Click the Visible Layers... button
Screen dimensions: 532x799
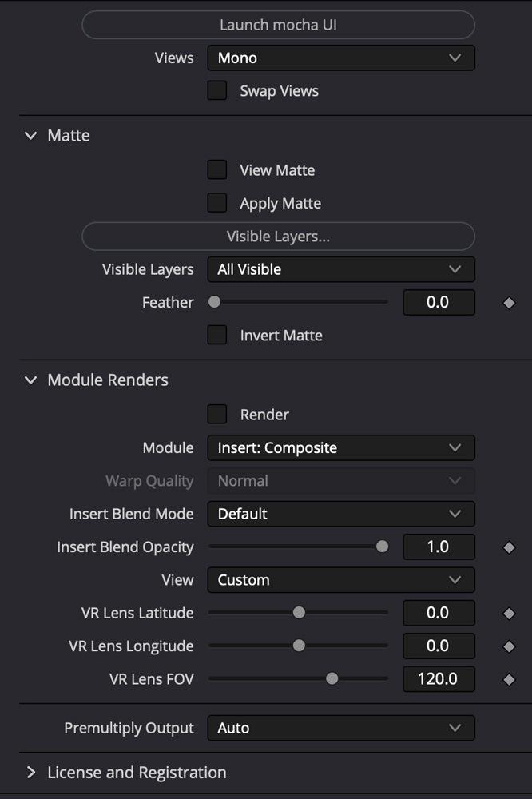coord(278,237)
